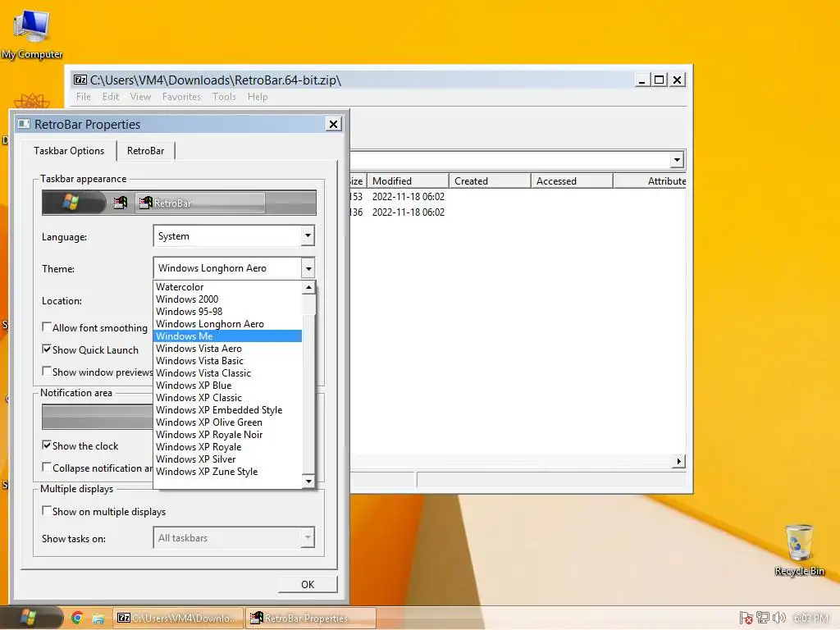Select the Windows 95-98 theme
This screenshot has height=630, width=840.
(x=228, y=311)
